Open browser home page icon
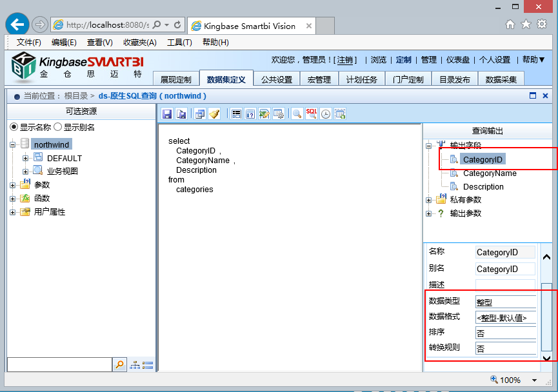 tap(510, 24)
